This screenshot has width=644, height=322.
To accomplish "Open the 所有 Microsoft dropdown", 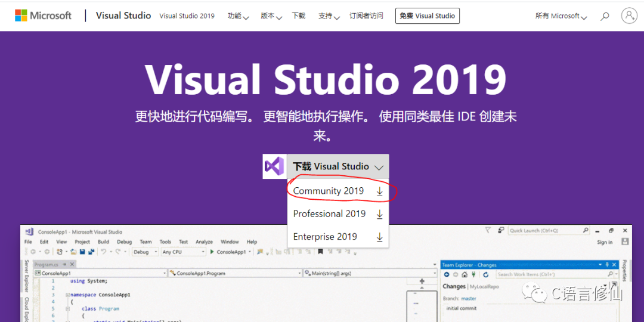I will tap(561, 17).
